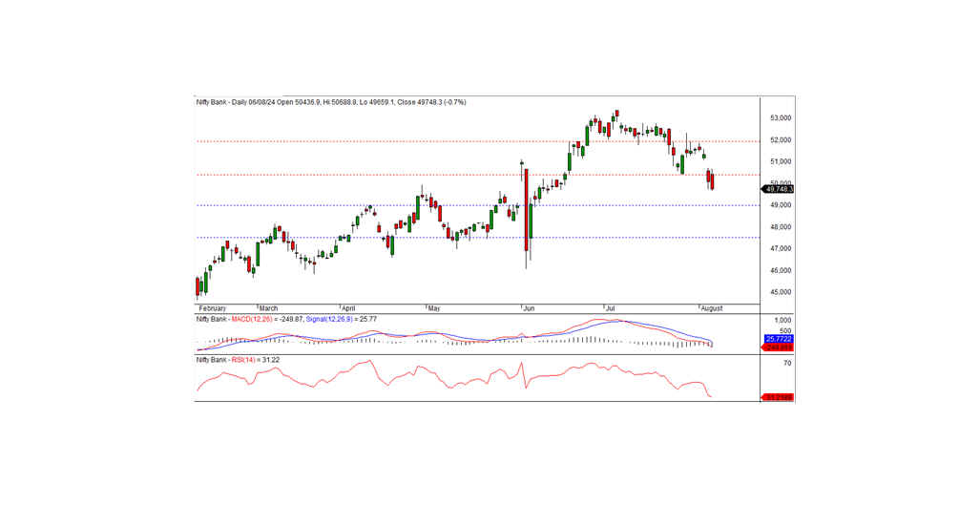Click the 45,000 price axis label
This screenshot has height=505, width=980.
pos(782,292)
